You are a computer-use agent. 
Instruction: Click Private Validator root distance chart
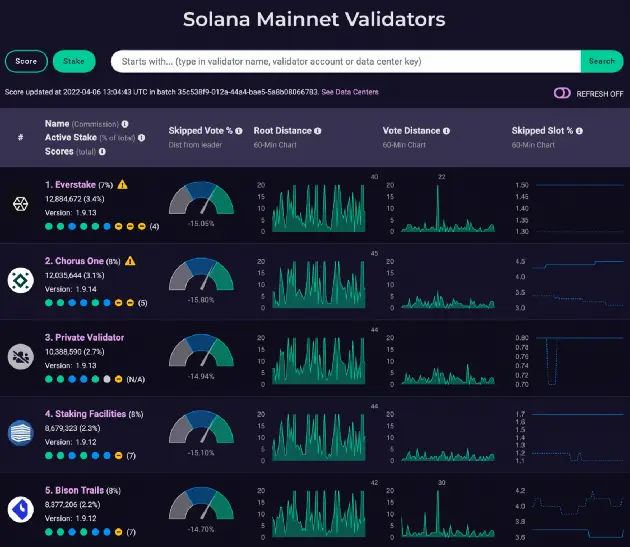tap(319, 361)
